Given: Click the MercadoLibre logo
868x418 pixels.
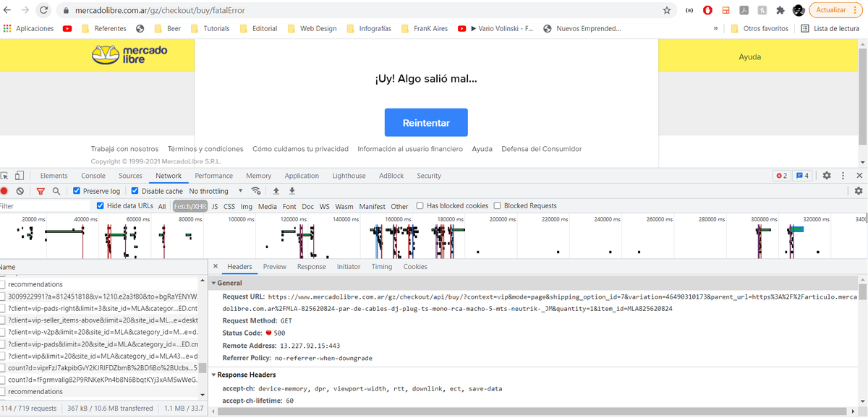Looking at the screenshot, I should click(x=130, y=54).
